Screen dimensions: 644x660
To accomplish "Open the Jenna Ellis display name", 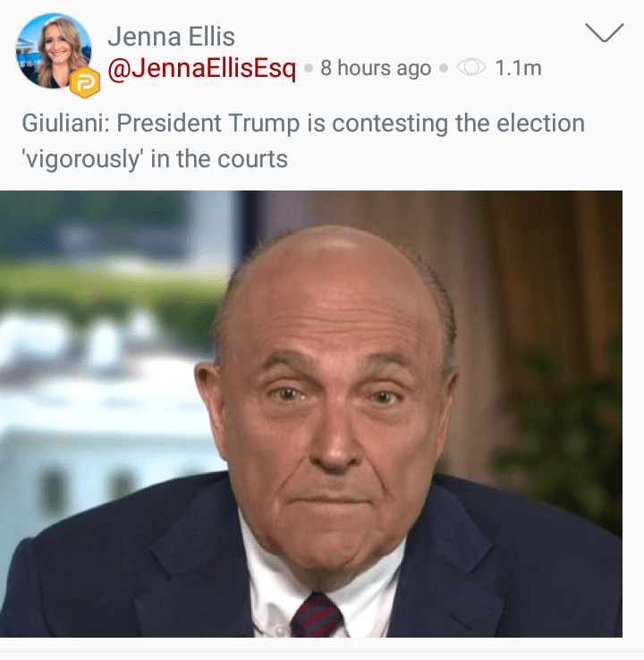I will pyautogui.click(x=172, y=37).
